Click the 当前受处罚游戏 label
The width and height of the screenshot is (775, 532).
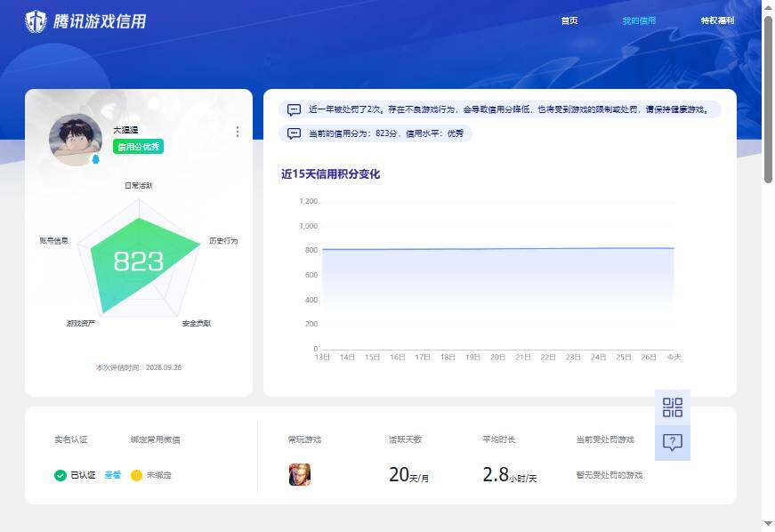pyautogui.click(x=605, y=439)
